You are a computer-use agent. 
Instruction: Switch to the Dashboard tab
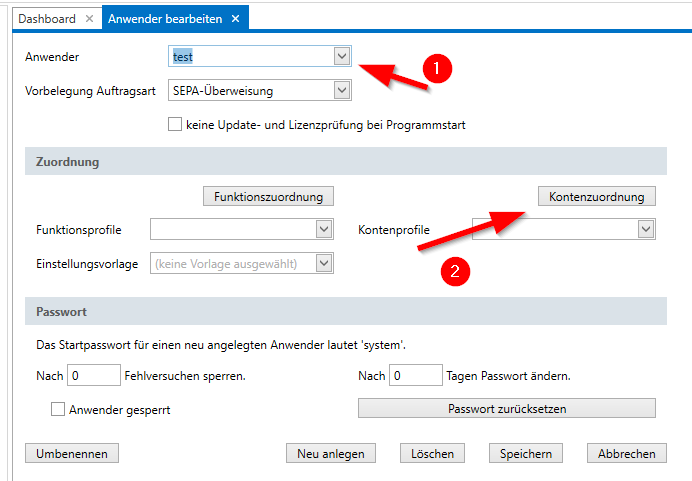point(47,19)
